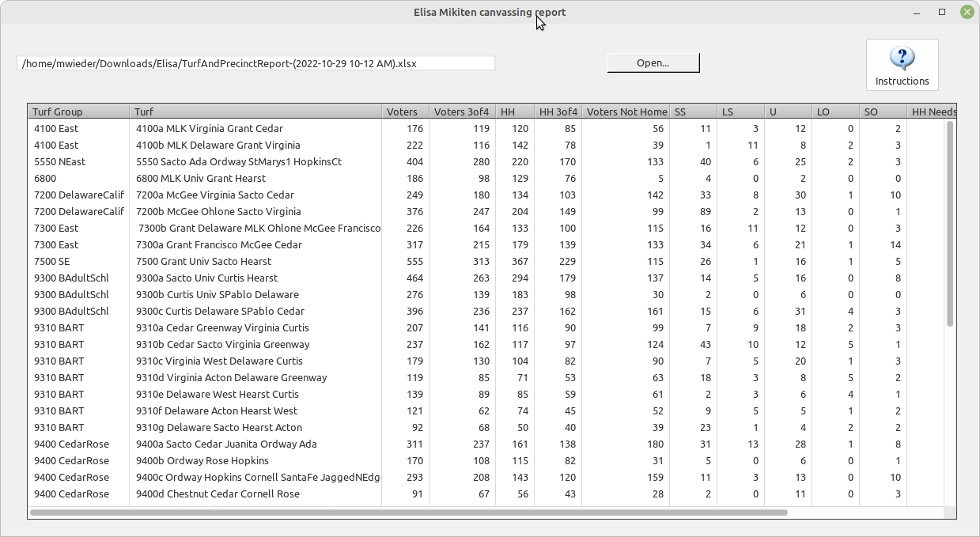Maximize the canvassing report window
Image resolution: width=980 pixels, height=537 pixels.
tap(942, 12)
